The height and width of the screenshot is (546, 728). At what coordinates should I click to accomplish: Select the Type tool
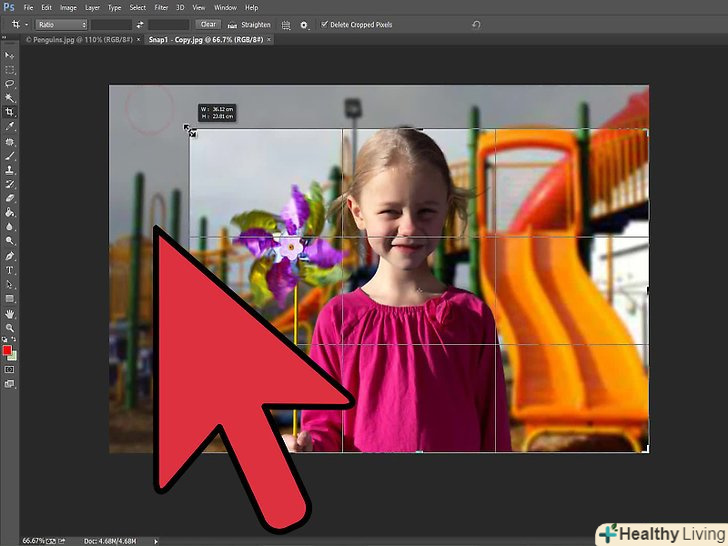pyautogui.click(x=10, y=270)
